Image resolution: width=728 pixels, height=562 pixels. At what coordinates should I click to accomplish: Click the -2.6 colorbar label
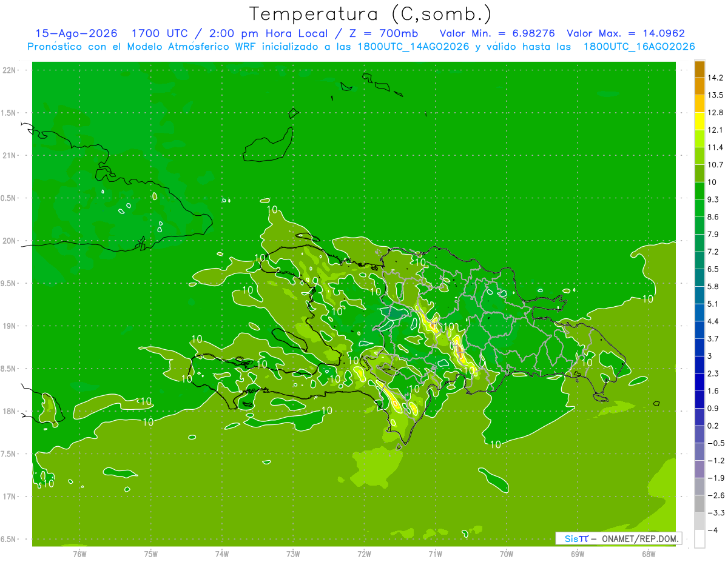[x=715, y=495]
